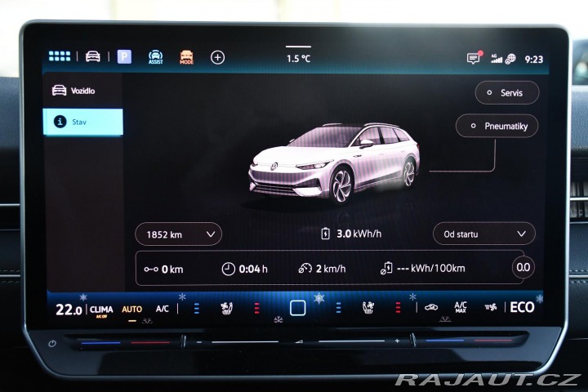The height and width of the screenshot is (392, 588).
Task: Toggle A/C MAX cooling
Action: 461,307
